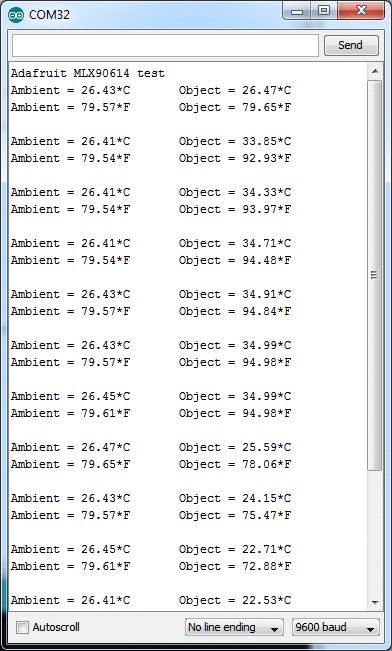Screen dimensions: 392x651
Task: Click the 'Adafruit MLX90614 test' header line
Action: [x=88, y=73]
